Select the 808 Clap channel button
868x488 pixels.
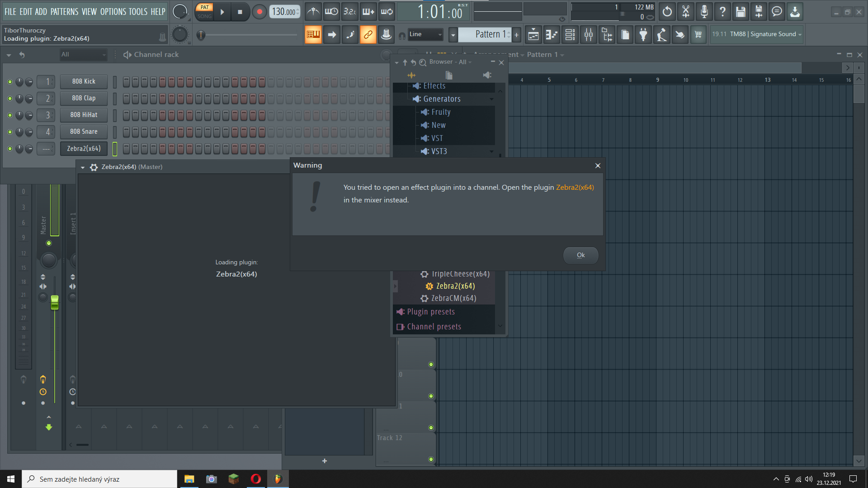click(84, 99)
